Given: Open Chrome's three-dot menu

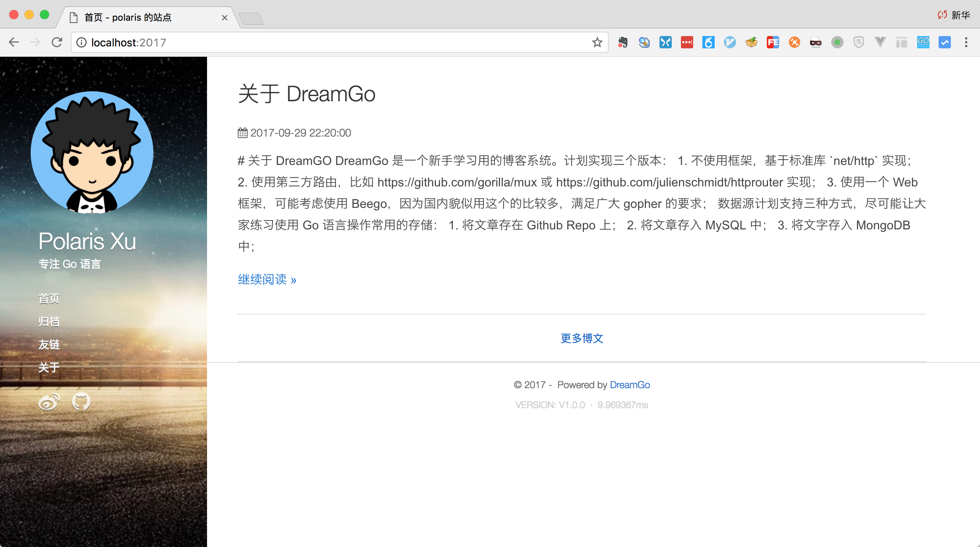Looking at the screenshot, I should tap(966, 42).
